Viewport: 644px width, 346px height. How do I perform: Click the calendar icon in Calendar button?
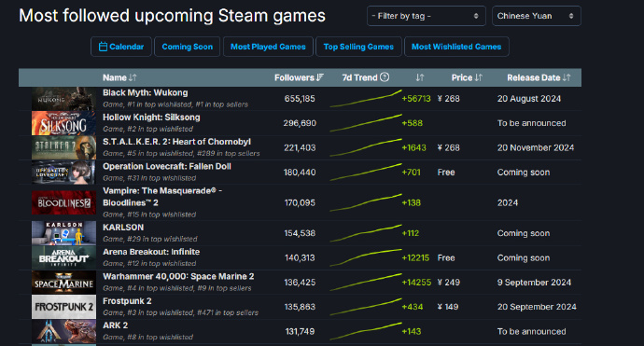click(103, 47)
